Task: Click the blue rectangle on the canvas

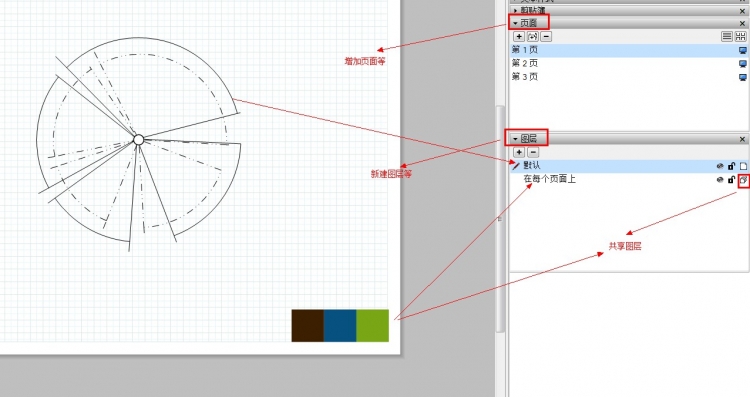Action: tap(340, 326)
